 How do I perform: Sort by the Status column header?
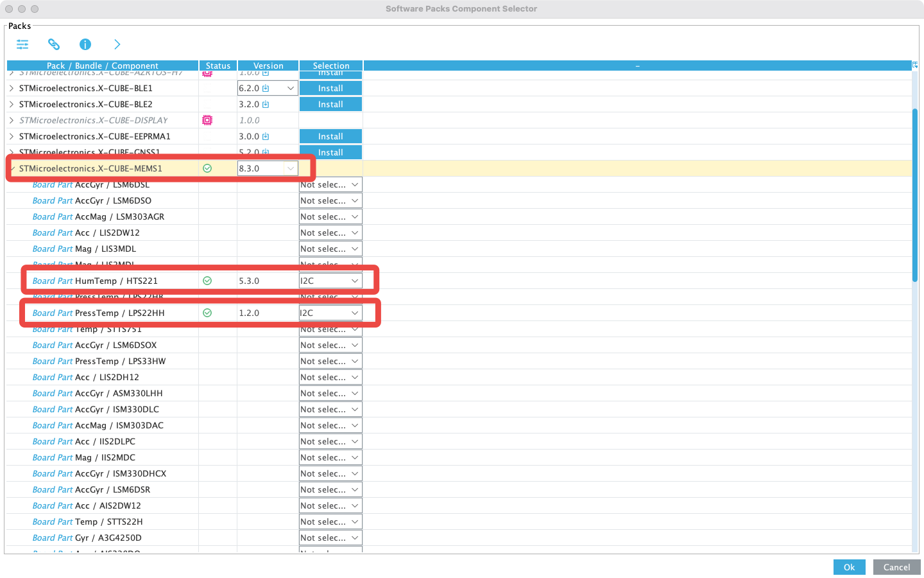(x=218, y=66)
